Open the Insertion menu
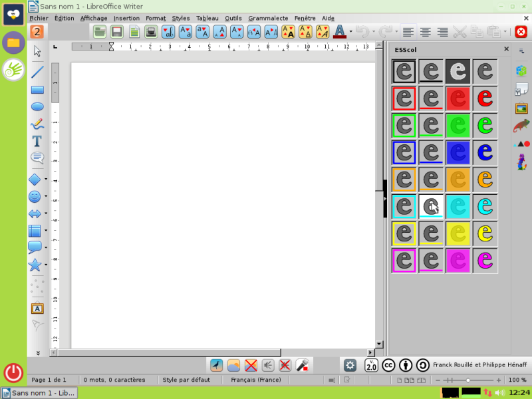 [x=126, y=19]
